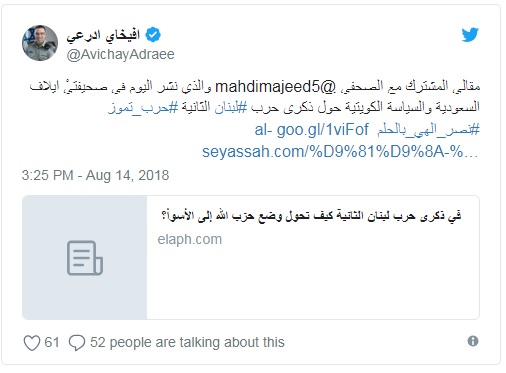
Task: Open "52 people are talking about this"
Action: (187, 342)
